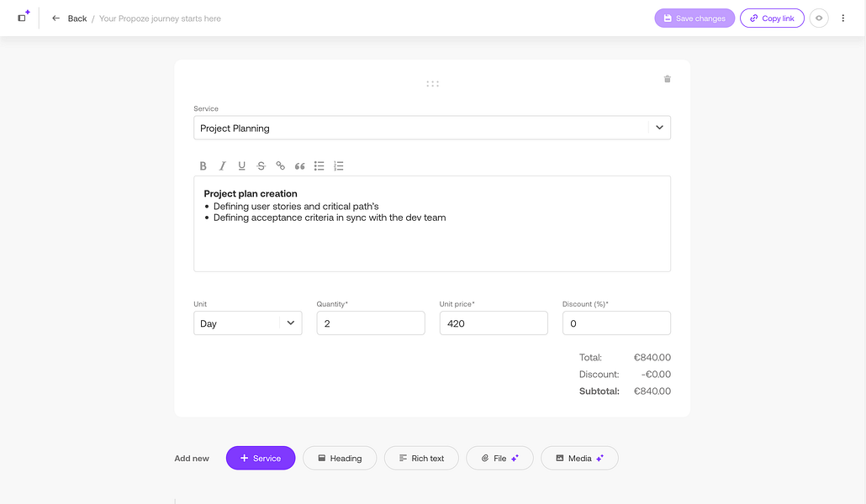Go Back to the previous page
The width and height of the screenshot is (866, 504).
[70, 18]
